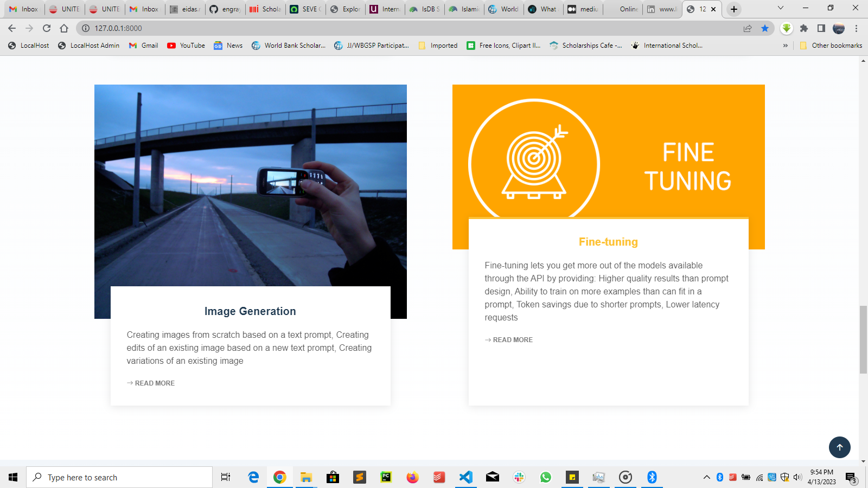The width and height of the screenshot is (868, 488).
Task: Open the volume icon in the system tray
Action: 797,477
